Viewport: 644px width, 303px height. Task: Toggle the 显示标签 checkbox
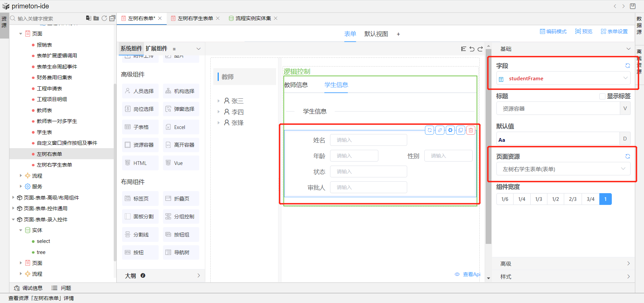[x=602, y=96]
